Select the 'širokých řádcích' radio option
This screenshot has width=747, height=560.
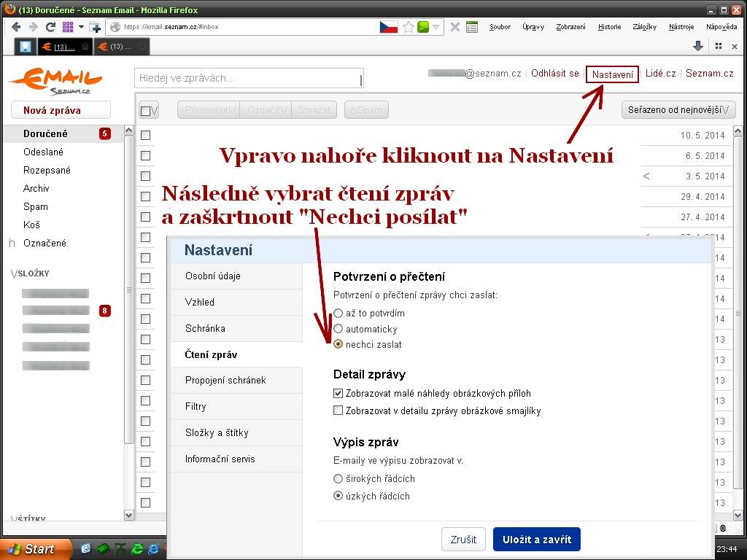338,478
